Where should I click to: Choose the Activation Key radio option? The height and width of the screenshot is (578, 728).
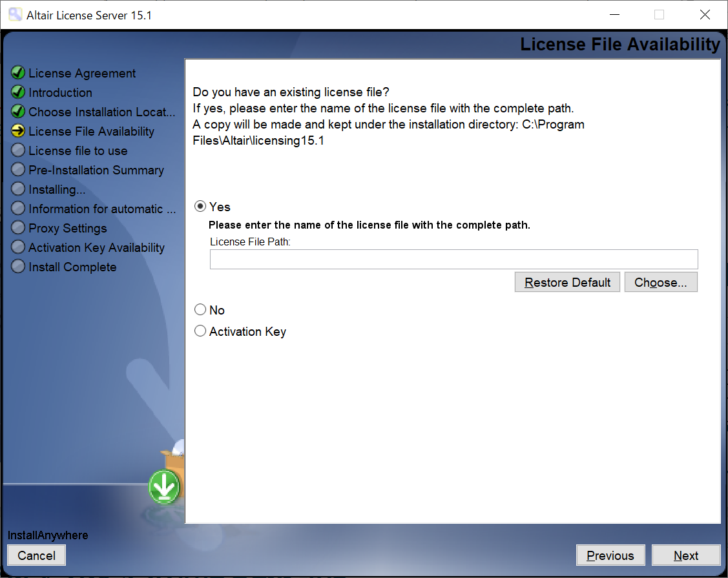pos(200,331)
